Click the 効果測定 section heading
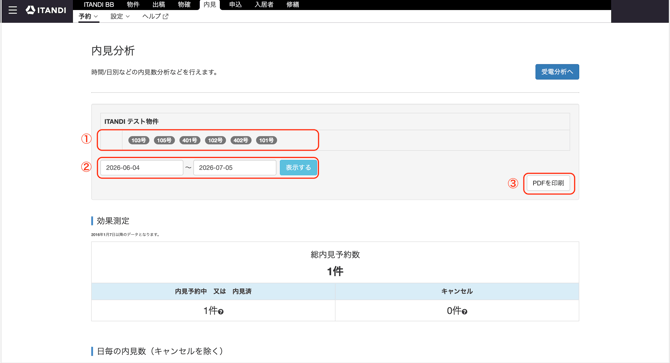Screen dimensions: 670x363 point(113,221)
